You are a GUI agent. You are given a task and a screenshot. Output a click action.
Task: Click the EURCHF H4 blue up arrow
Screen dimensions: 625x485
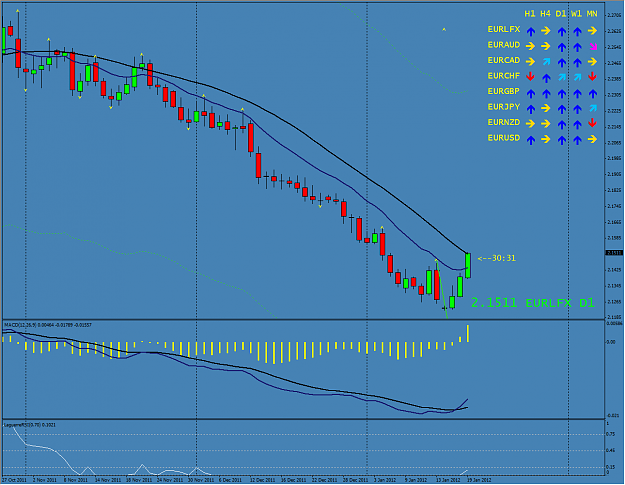[x=546, y=78]
